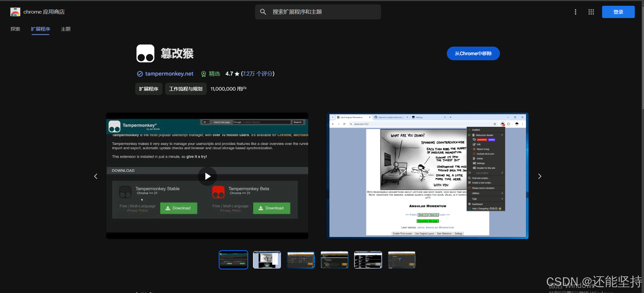Select the first video thumbnail

pos(233,260)
